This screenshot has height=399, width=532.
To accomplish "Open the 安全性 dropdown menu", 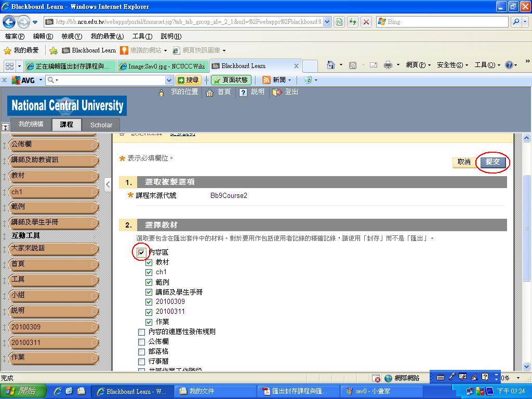I will 452,65.
